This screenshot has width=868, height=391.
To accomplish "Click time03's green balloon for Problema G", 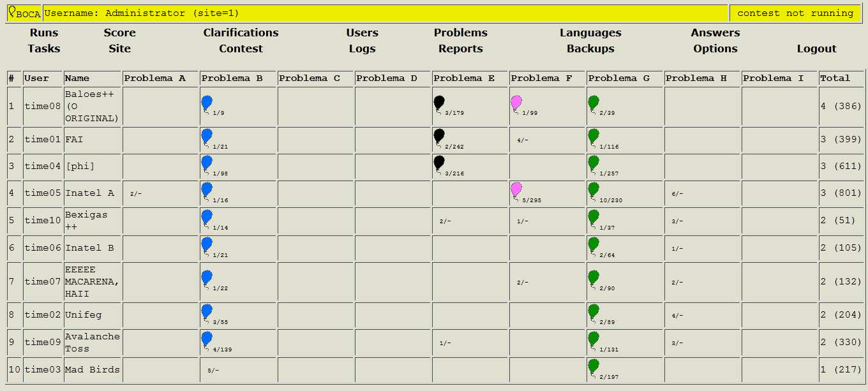I will (594, 367).
